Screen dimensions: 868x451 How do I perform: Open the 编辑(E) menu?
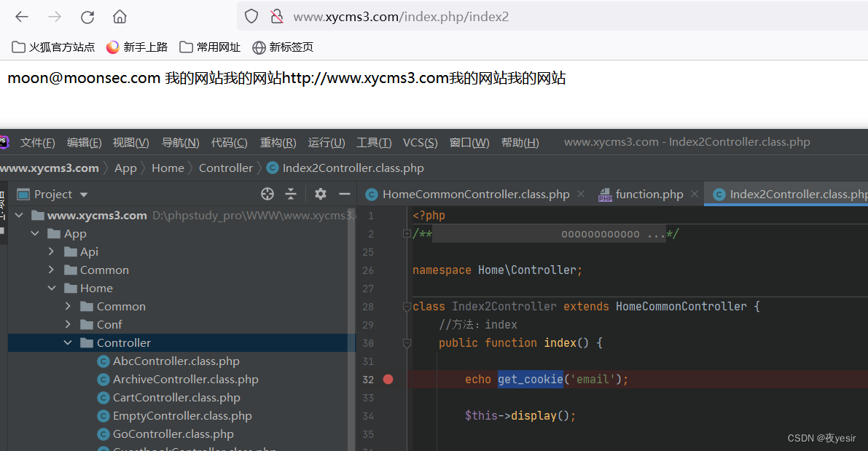pyautogui.click(x=84, y=143)
